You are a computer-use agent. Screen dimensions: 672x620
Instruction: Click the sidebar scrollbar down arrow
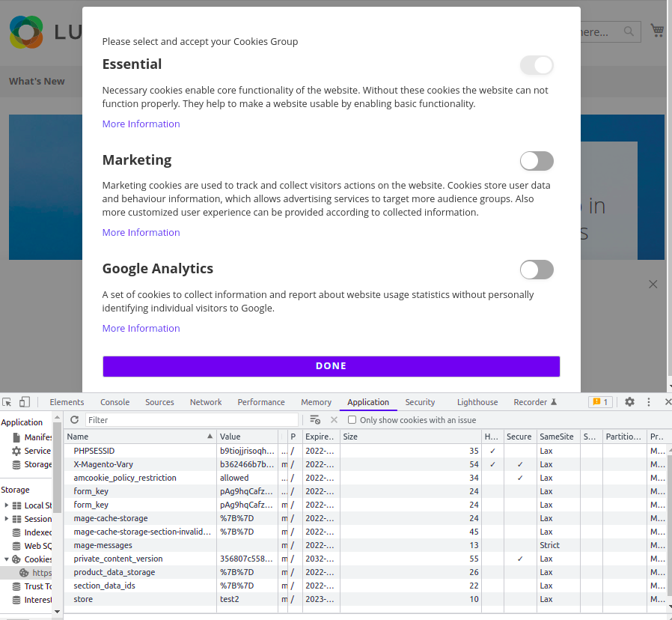57,612
